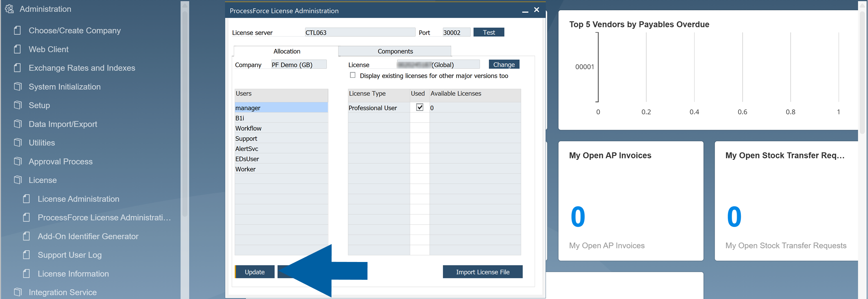
Task: Expand the Setup menu entry
Action: point(39,105)
